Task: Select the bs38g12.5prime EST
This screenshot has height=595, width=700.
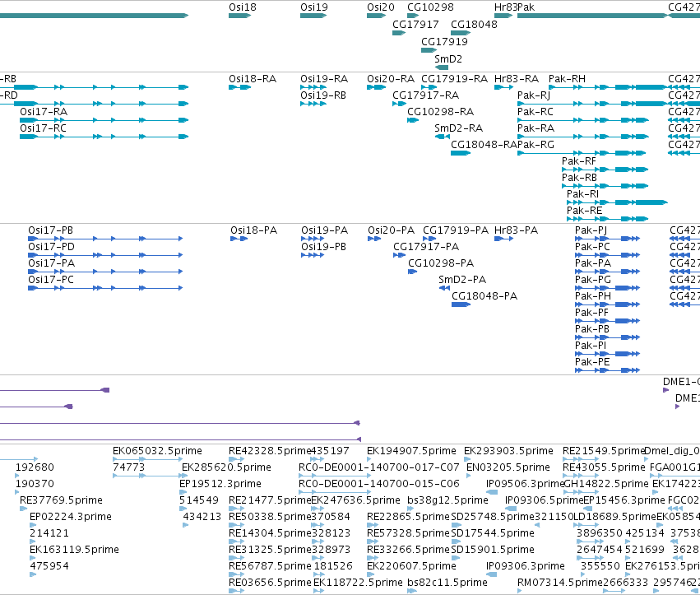Action: (x=411, y=509)
